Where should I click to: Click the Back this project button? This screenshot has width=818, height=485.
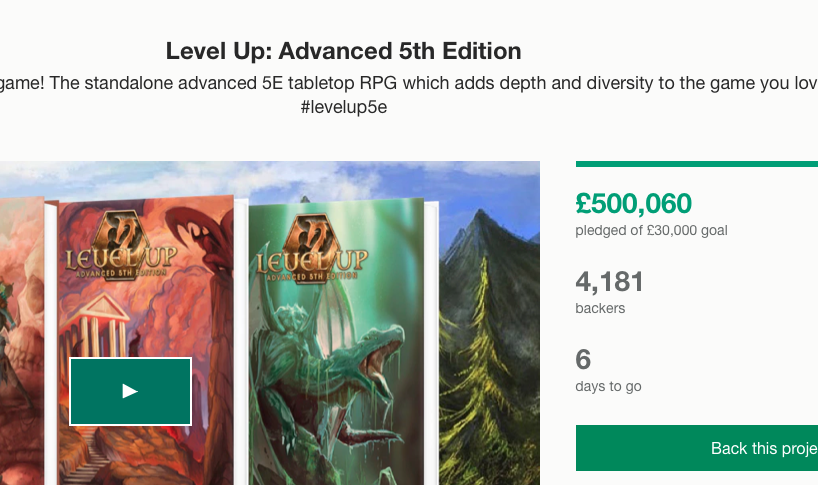pyautogui.click(x=697, y=448)
